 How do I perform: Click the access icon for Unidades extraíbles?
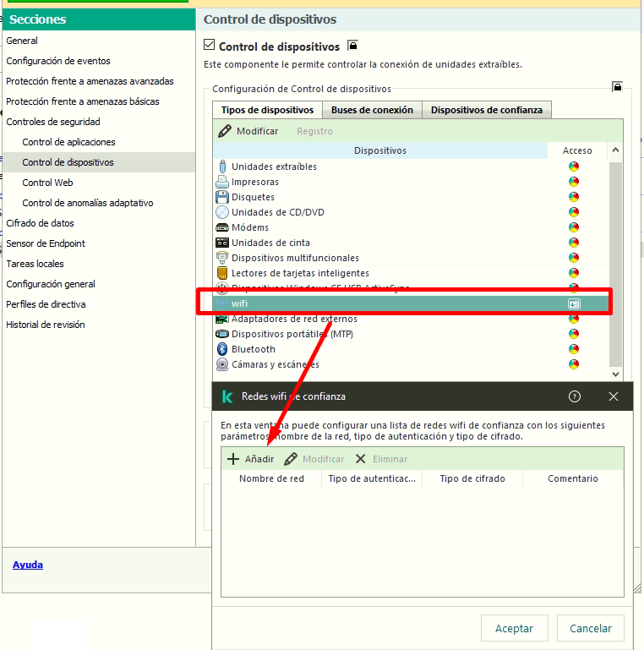point(574,167)
